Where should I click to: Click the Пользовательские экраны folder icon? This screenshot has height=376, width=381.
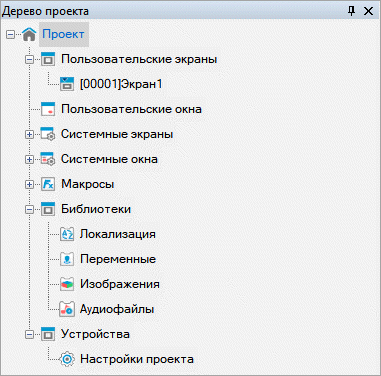pos(48,59)
